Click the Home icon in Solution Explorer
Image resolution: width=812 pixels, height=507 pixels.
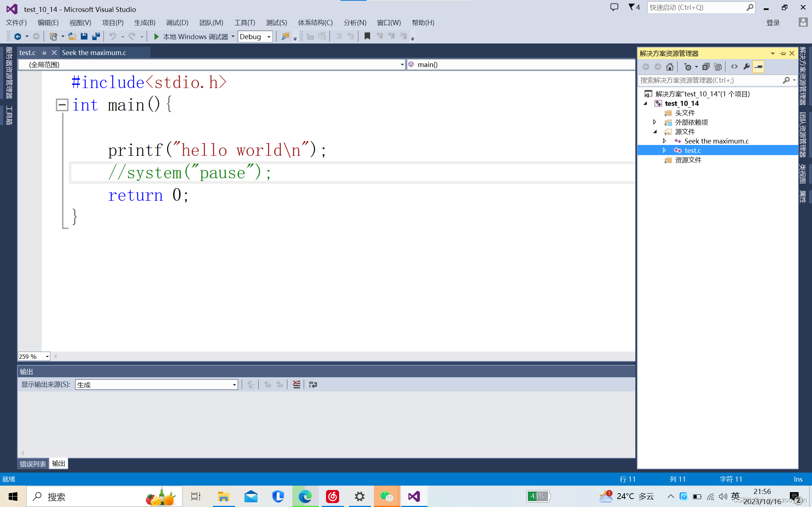[670, 66]
